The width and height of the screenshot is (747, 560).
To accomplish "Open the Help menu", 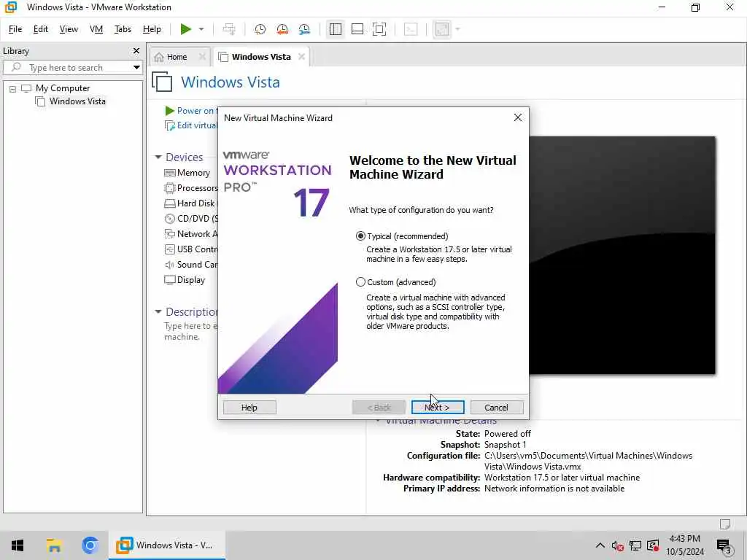I will coord(152,29).
